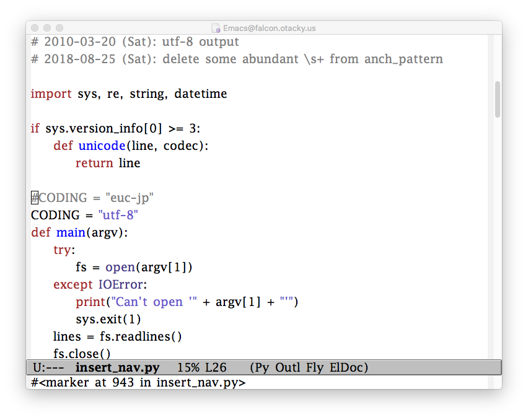
Task: Click the 'L26' line number in mode line
Action: click(x=216, y=367)
